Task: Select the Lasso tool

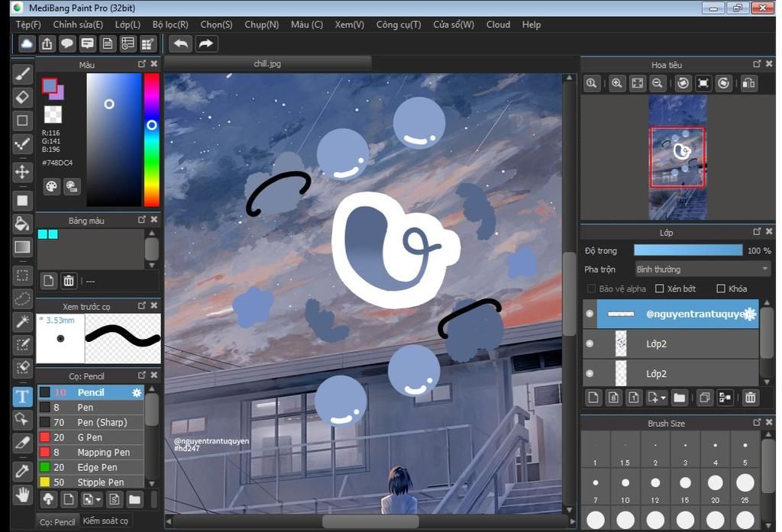Action: point(22,298)
